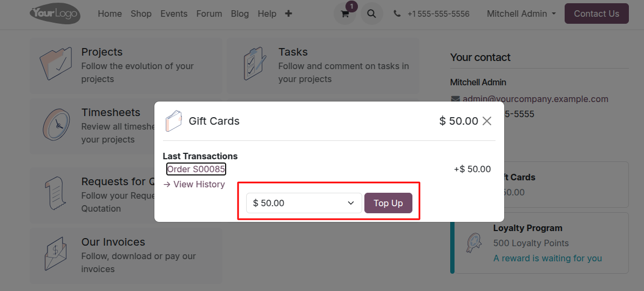The height and width of the screenshot is (291, 644).
Task: Click the phone number +1 555-555-5556
Action: (x=438, y=13)
